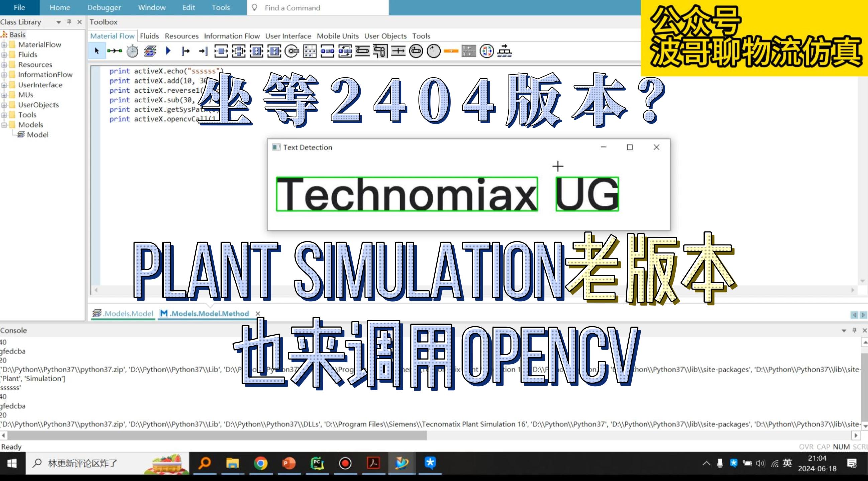The height and width of the screenshot is (481, 868).
Task: Expand the Fluids folder in Class Library
Action: coord(4,55)
